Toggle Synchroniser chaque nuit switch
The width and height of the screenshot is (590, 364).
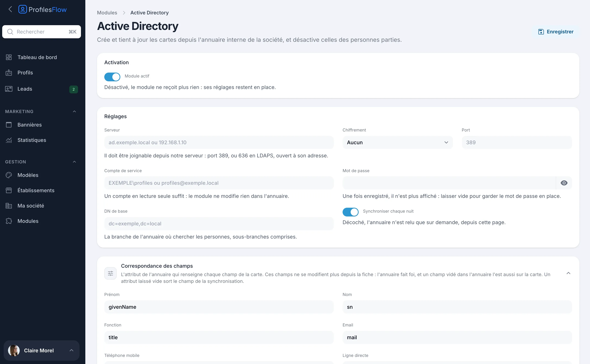coord(351,212)
